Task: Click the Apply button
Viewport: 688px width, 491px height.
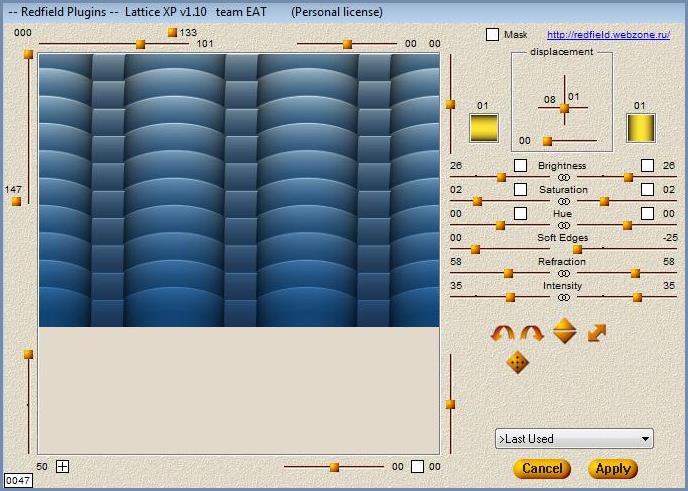Action: point(613,468)
